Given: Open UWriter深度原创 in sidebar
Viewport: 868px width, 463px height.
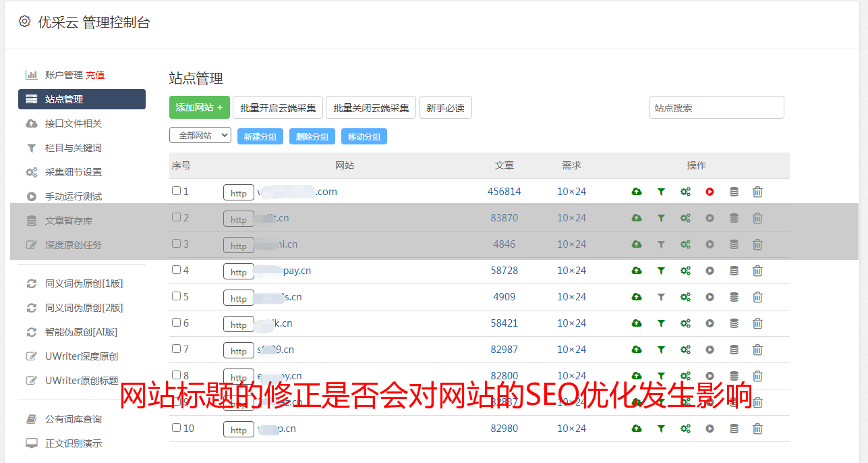Looking at the screenshot, I should click(82, 356).
